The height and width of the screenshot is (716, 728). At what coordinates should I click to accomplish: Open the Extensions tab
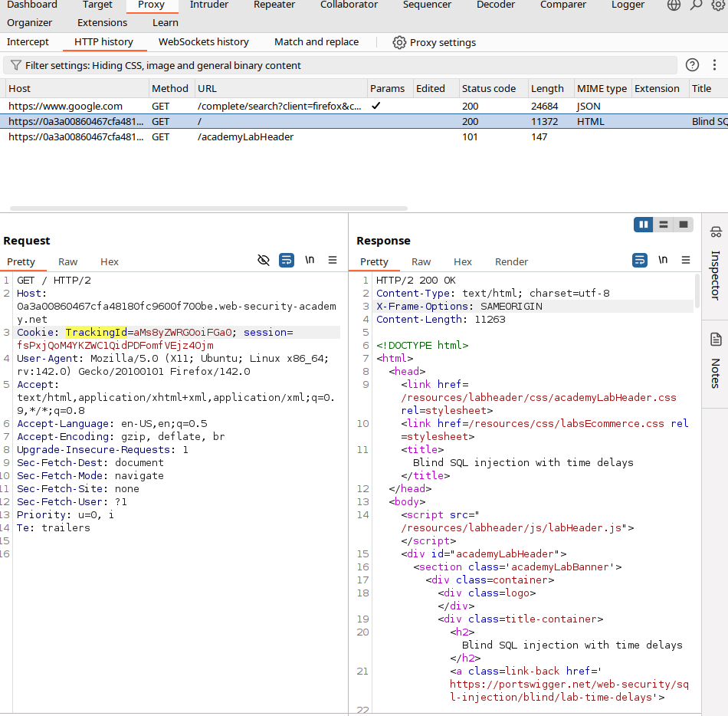[102, 23]
